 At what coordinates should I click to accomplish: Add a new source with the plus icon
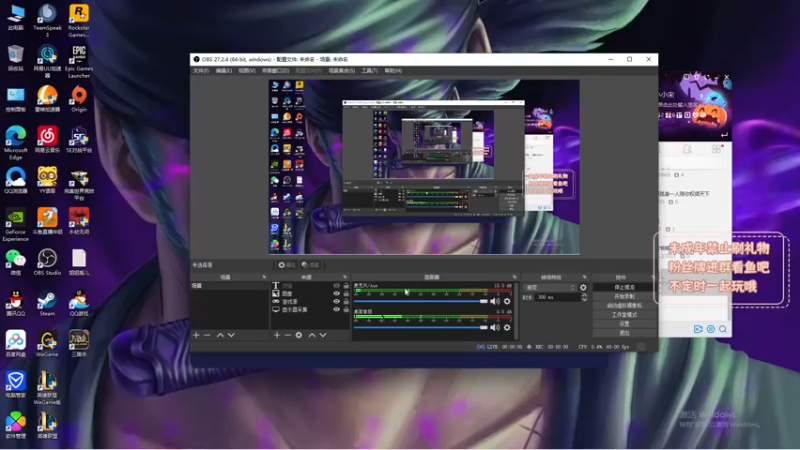point(277,335)
